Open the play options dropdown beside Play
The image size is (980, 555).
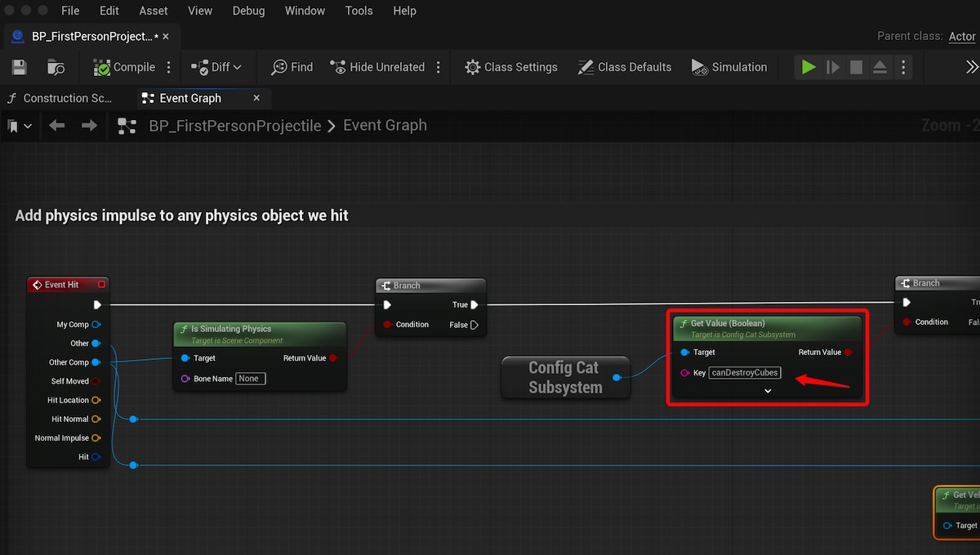pyautogui.click(x=903, y=67)
